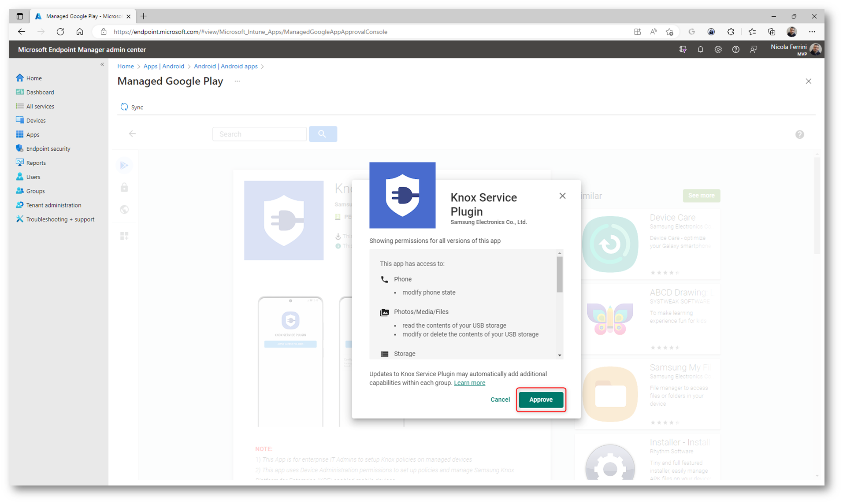Click the private apps lock icon
The image size is (843, 504).
[124, 188]
